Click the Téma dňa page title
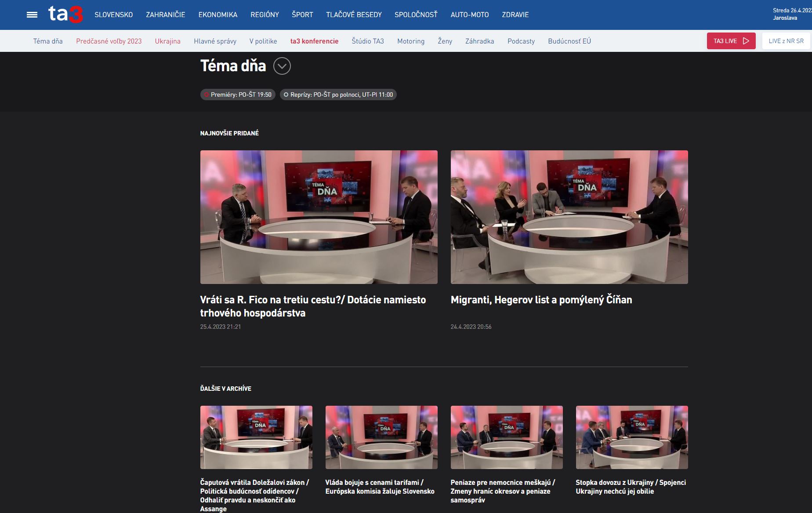Screen dimensions: 812x513 (233, 65)
